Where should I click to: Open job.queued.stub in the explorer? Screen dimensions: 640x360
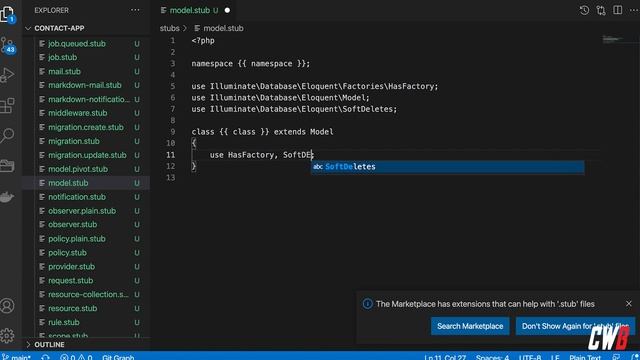pyautogui.click(x=77, y=44)
